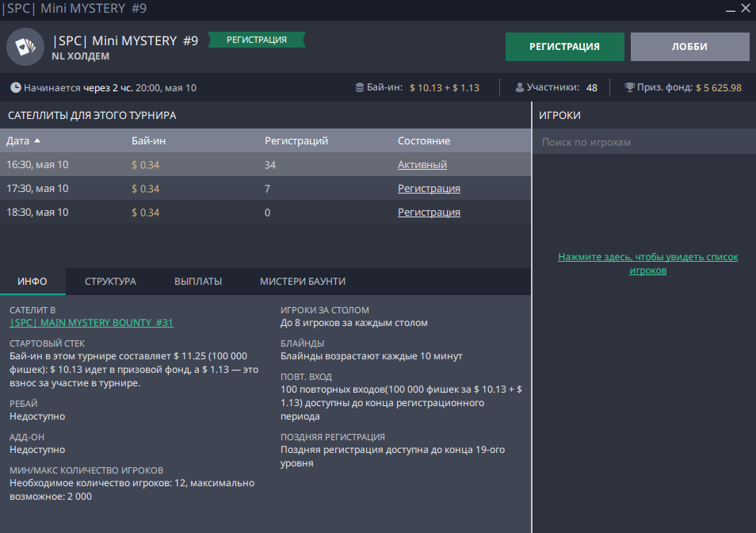Open the Выплаты tab
This screenshot has height=533, width=756.
coord(198,282)
